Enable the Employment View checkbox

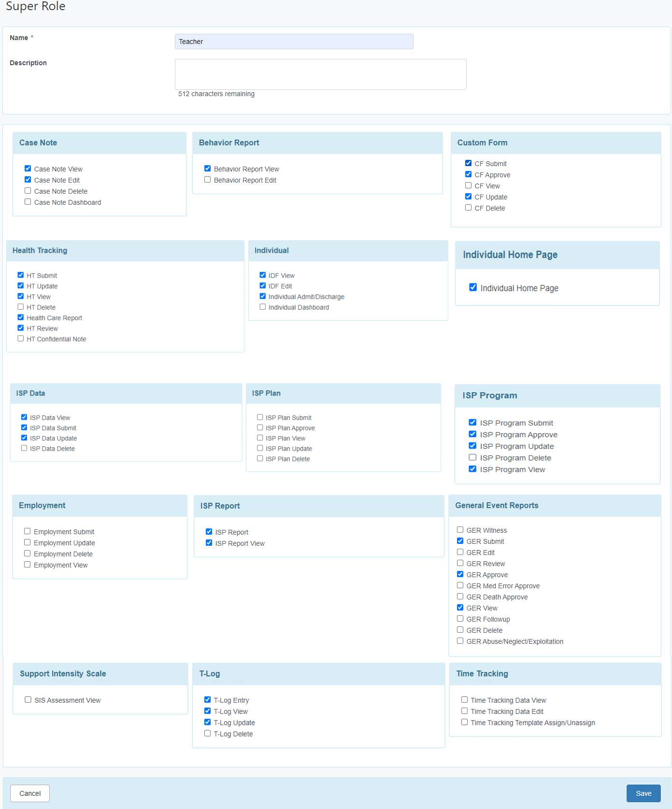click(x=27, y=565)
